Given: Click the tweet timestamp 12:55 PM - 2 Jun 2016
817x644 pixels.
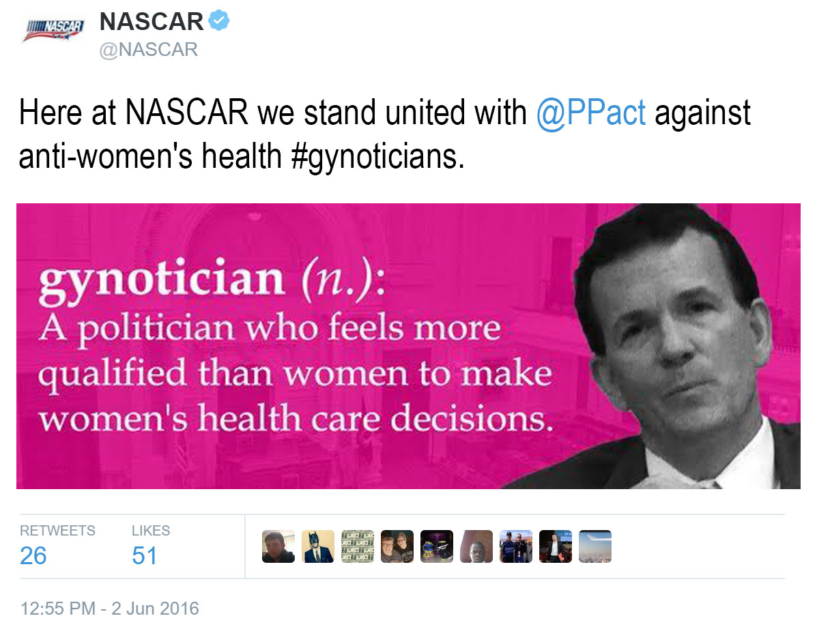Looking at the screenshot, I should [x=109, y=608].
